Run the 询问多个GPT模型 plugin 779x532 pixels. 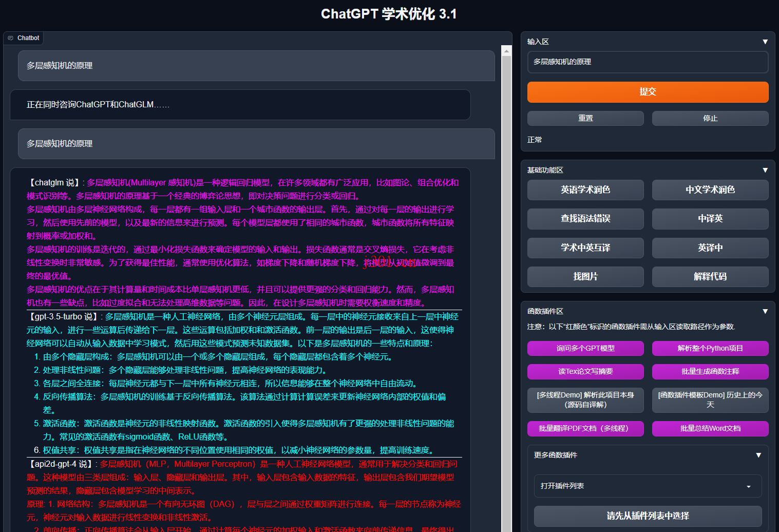[x=585, y=348]
